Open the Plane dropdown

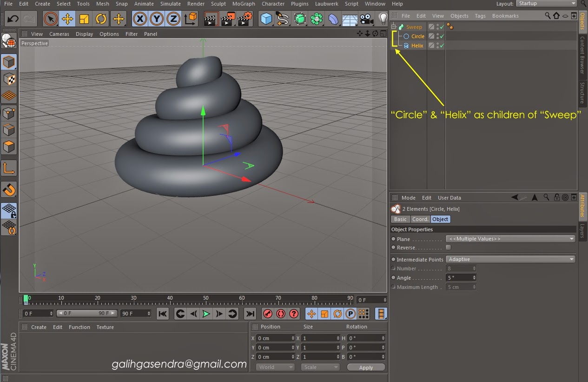(510, 239)
